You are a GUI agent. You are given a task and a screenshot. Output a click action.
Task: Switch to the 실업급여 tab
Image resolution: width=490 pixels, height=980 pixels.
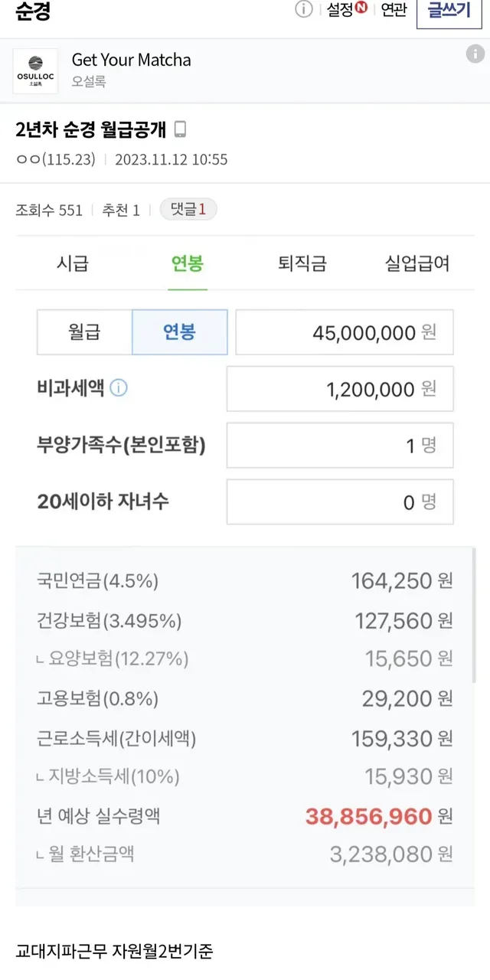[x=417, y=264]
